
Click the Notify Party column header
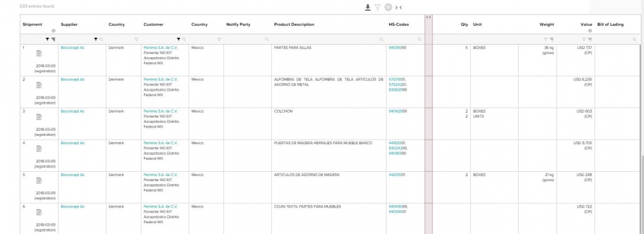point(238,25)
